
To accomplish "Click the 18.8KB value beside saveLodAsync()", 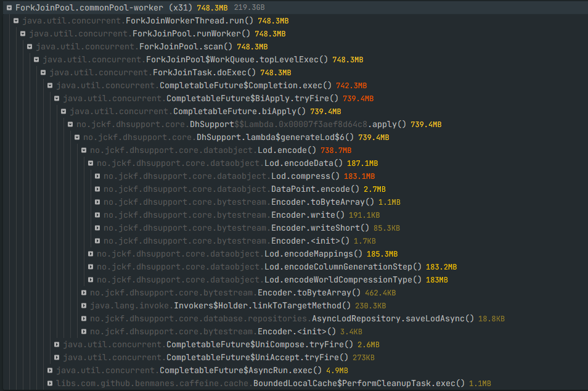I will pos(491,319).
